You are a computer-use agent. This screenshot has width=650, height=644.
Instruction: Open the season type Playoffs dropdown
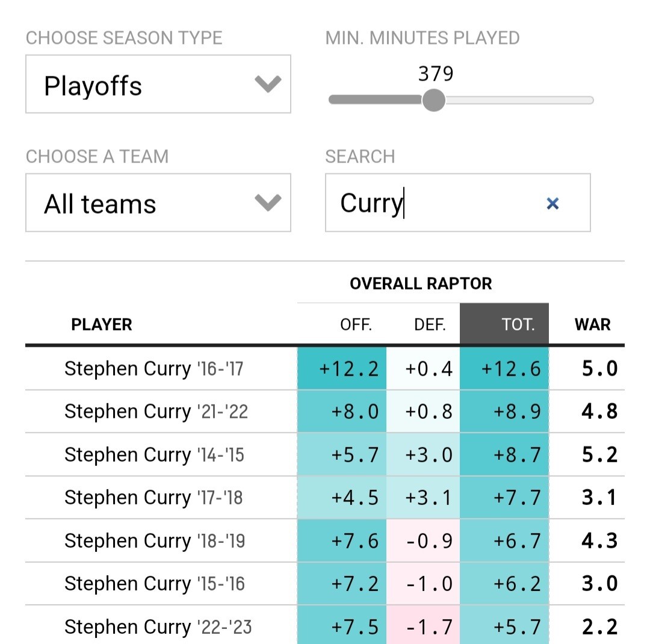[x=158, y=84]
